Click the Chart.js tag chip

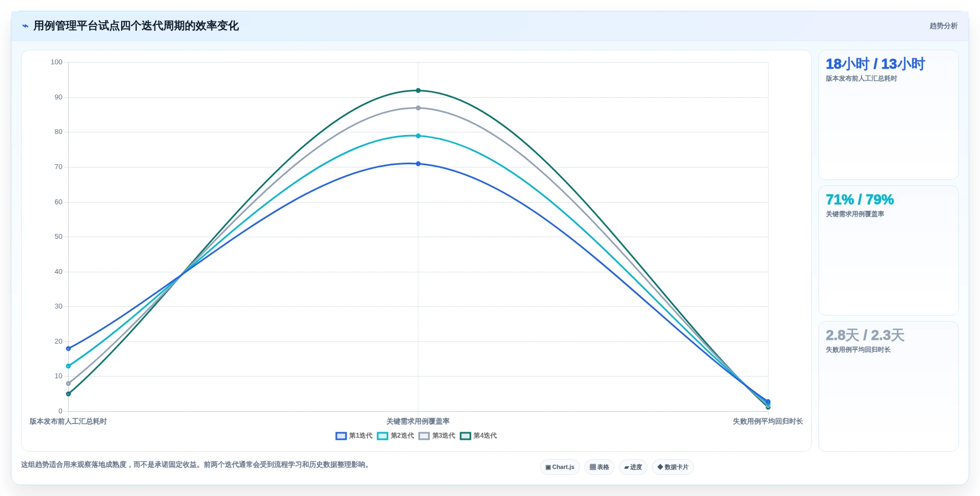pos(560,467)
